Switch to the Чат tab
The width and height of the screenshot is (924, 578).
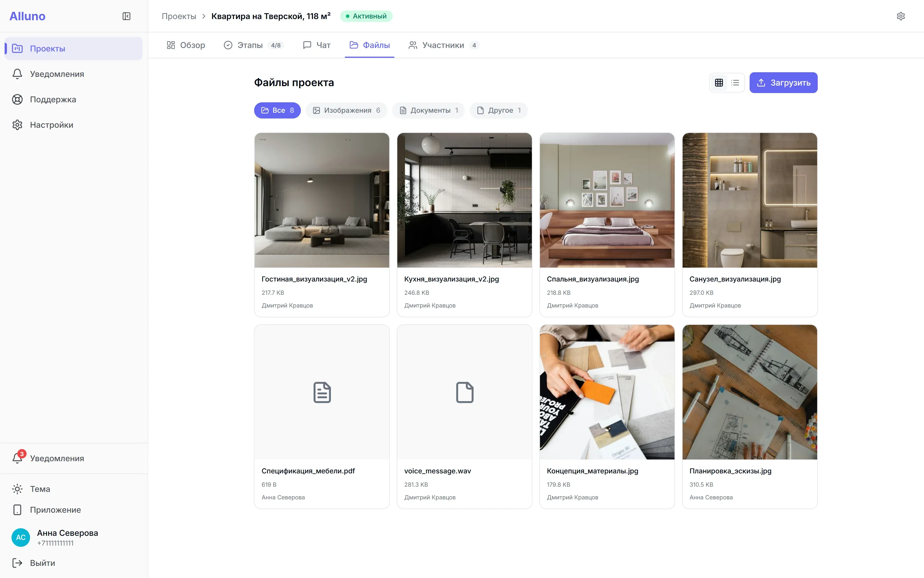click(x=316, y=45)
